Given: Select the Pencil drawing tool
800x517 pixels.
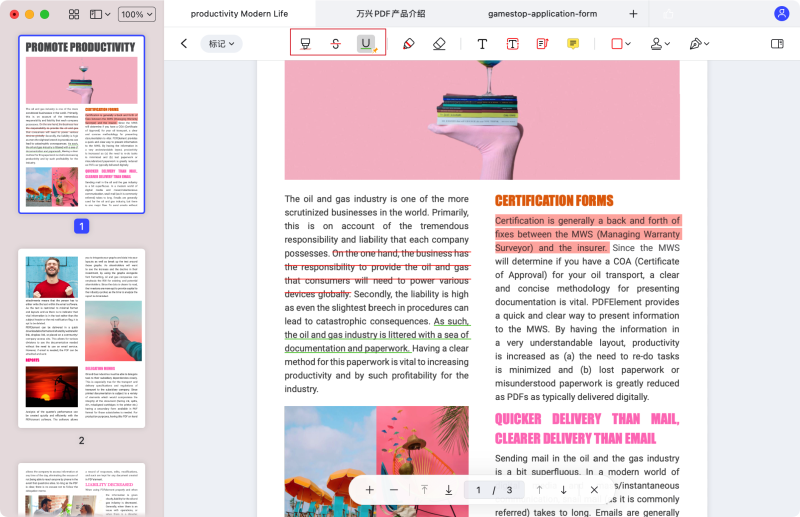Looking at the screenshot, I should click(408, 44).
